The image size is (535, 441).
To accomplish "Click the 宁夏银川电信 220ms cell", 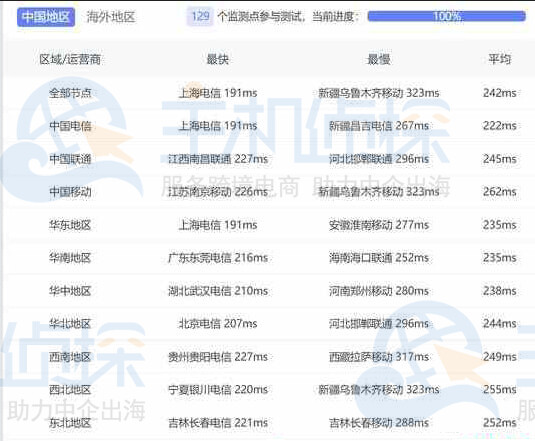I will (x=218, y=389).
